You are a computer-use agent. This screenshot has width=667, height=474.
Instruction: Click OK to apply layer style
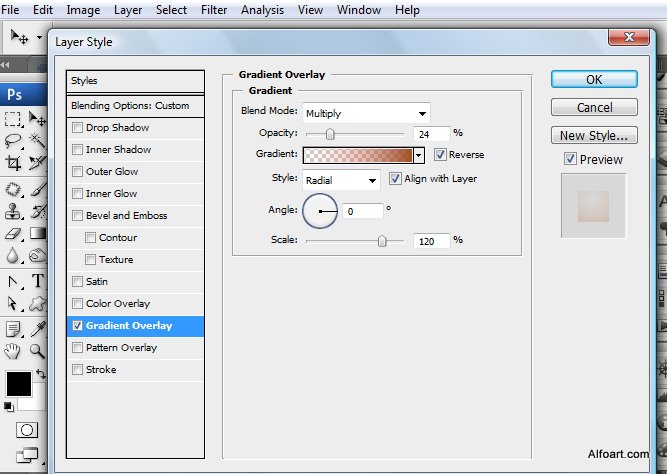coord(594,80)
